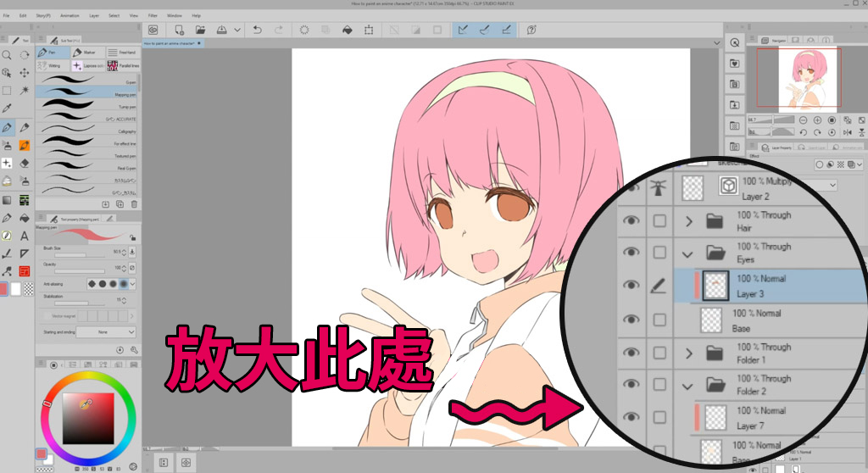Expand the Hair layer folder

(688, 222)
